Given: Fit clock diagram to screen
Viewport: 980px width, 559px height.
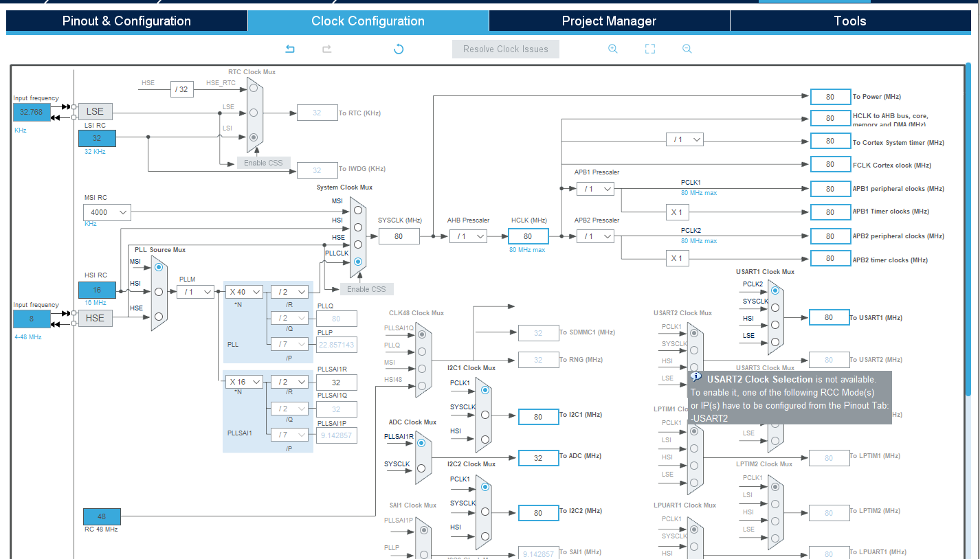Looking at the screenshot, I should [x=649, y=49].
